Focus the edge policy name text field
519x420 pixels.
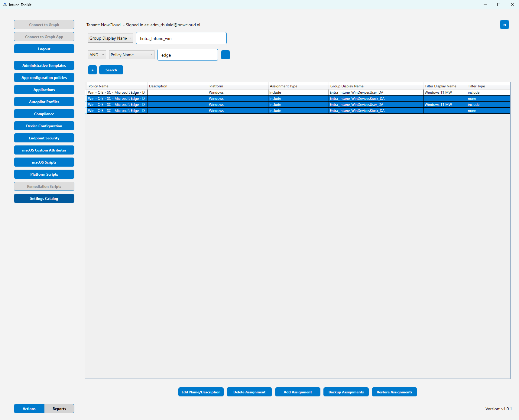tap(187, 55)
